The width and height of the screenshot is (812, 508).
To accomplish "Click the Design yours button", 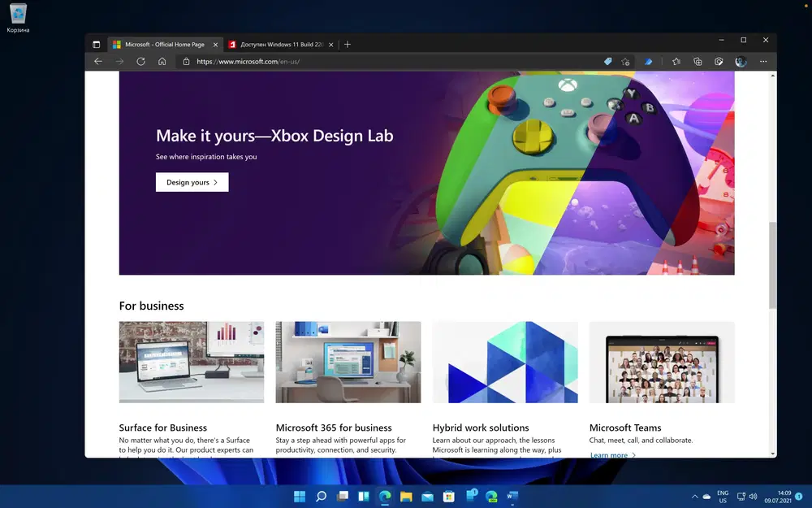I will tap(192, 182).
